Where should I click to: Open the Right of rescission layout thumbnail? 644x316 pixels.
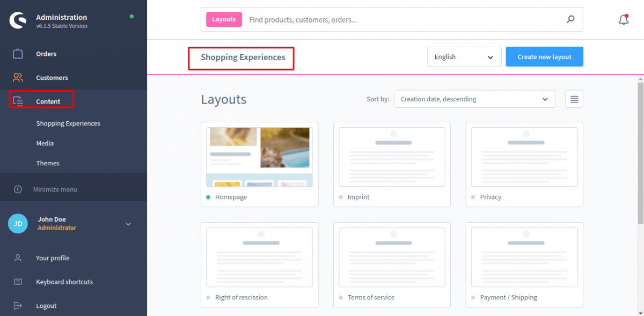[x=259, y=257]
